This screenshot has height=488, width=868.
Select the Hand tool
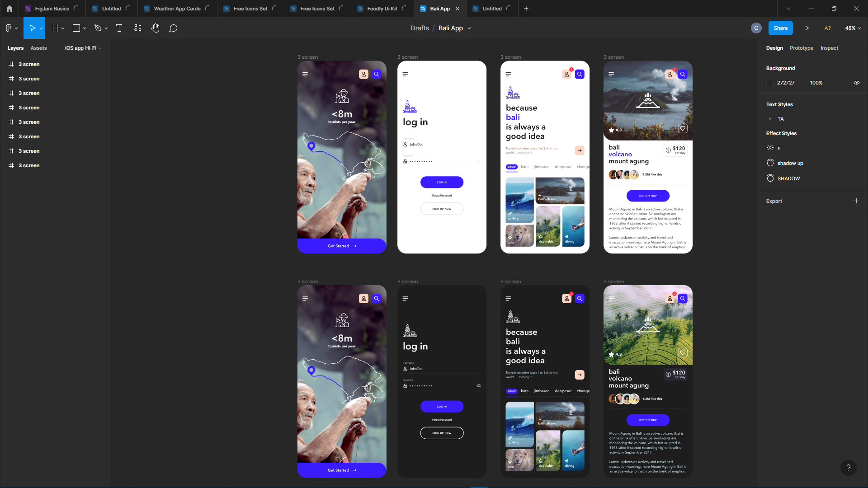click(x=155, y=28)
